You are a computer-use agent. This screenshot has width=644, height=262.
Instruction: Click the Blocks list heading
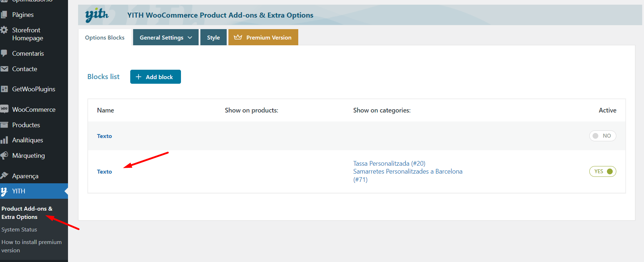point(103,77)
